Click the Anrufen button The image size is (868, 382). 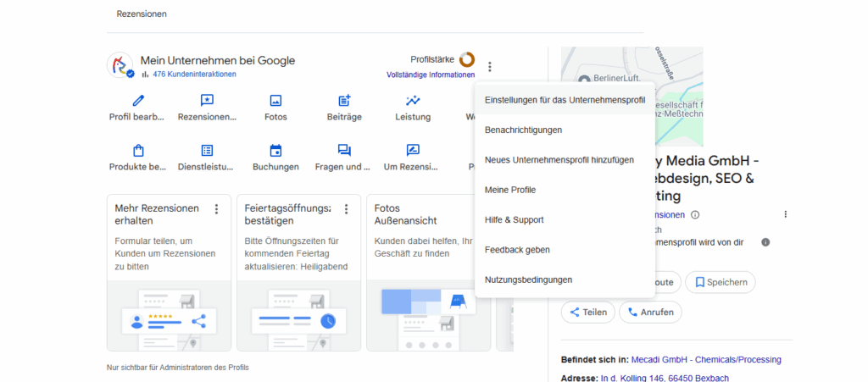[x=650, y=313]
